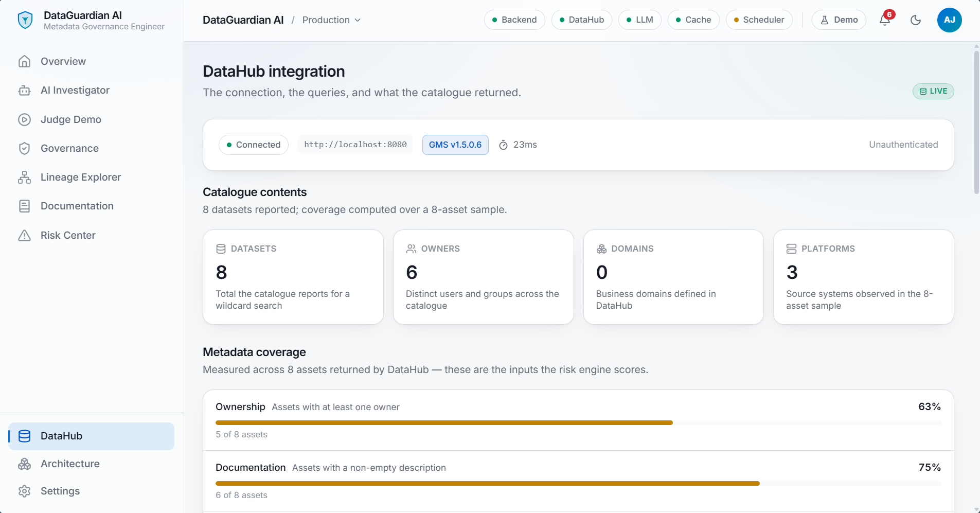Click the Platforms count 3
The height and width of the screenshot is (513, 980).
click(792, 273)
